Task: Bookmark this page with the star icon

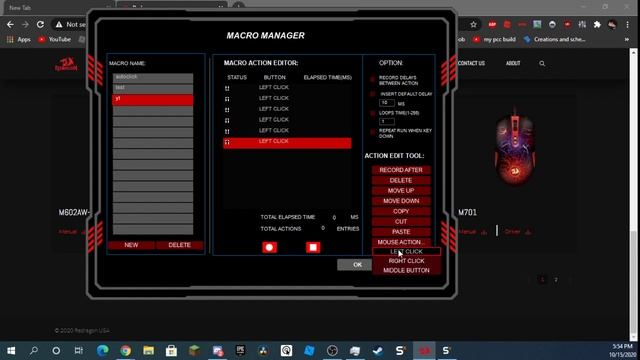Action: pyautogui.click(x=473, y=25)
